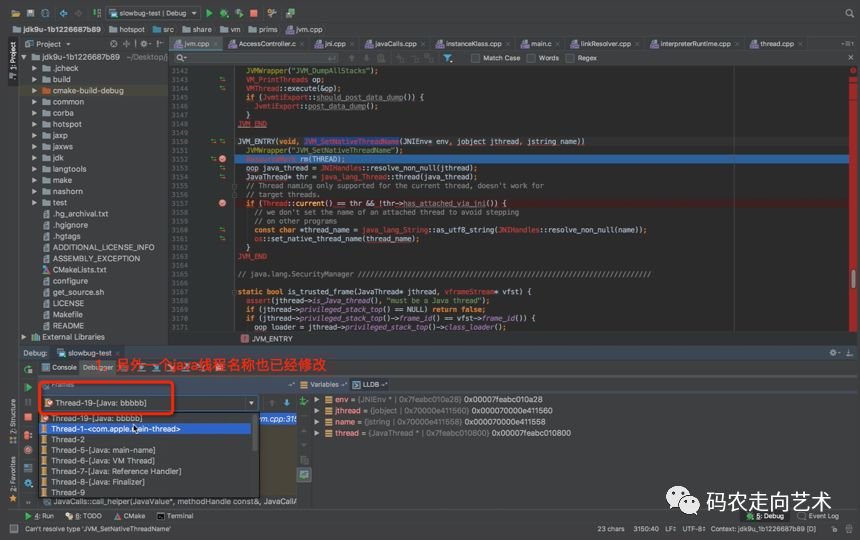Click the search filter funnel icon
Screen dimensions: 860x540
point(448,58)
